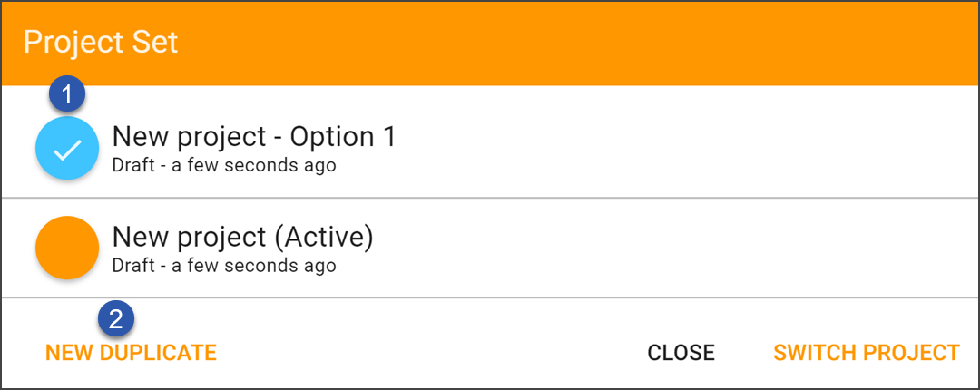Click empty footer space between NEW DUPLICATE and CLOSE
Image resolution: width=980 pixels, height=390 pixels.
coord(431,353)
